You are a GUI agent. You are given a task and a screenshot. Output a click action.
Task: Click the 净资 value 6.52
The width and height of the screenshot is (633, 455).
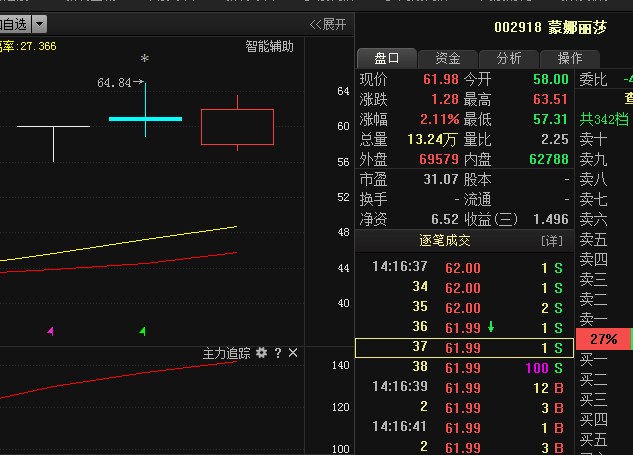point(444,219)
